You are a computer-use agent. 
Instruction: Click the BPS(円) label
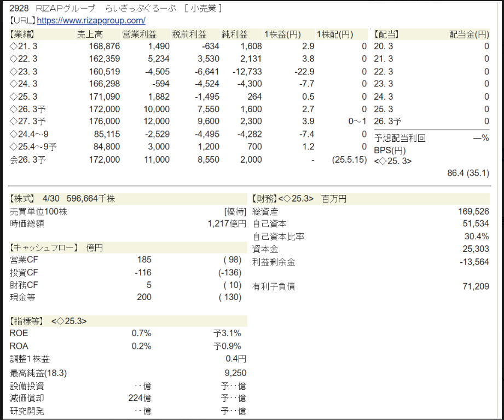click(x=390, y=151)
